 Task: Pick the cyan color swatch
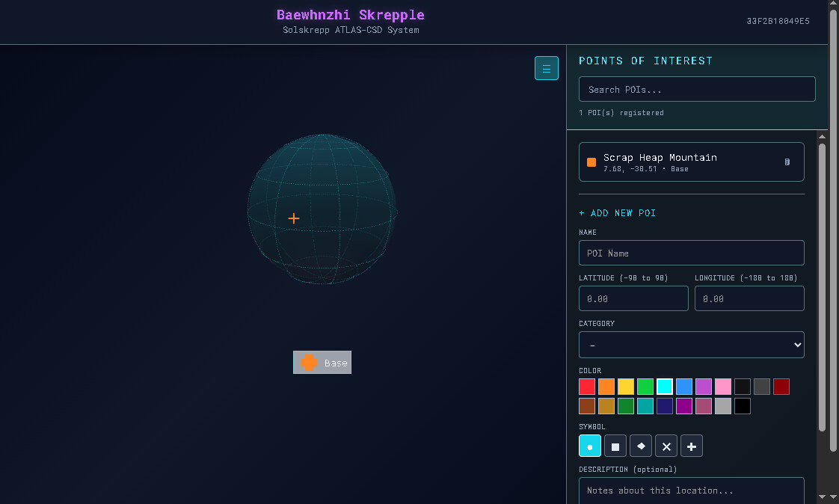pos(665,387)
